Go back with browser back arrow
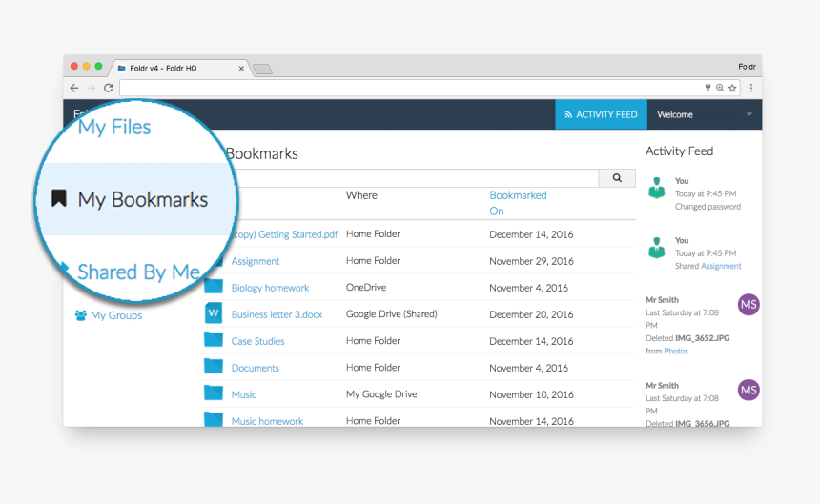The height and width of the screenshot is (504, 820). tap(74, 88)
